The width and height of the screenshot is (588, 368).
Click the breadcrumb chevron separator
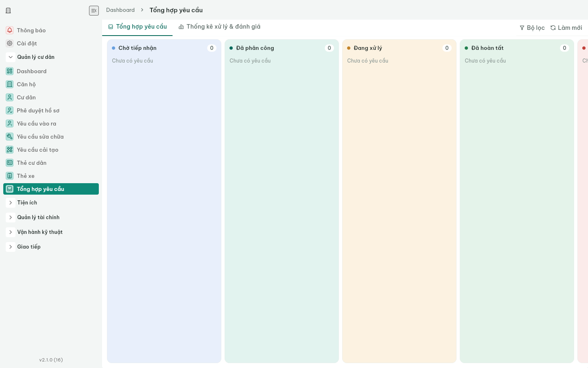(x=142, y=10)
